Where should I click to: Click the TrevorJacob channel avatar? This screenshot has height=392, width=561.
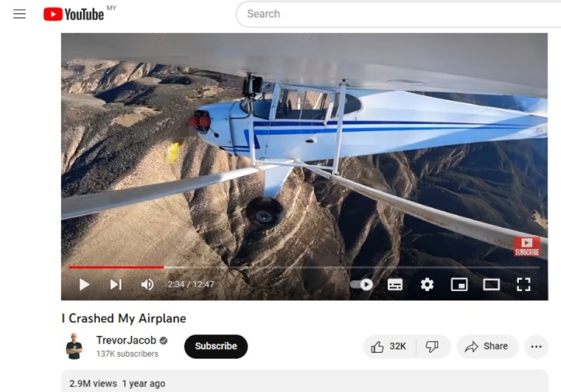point(74,346)
